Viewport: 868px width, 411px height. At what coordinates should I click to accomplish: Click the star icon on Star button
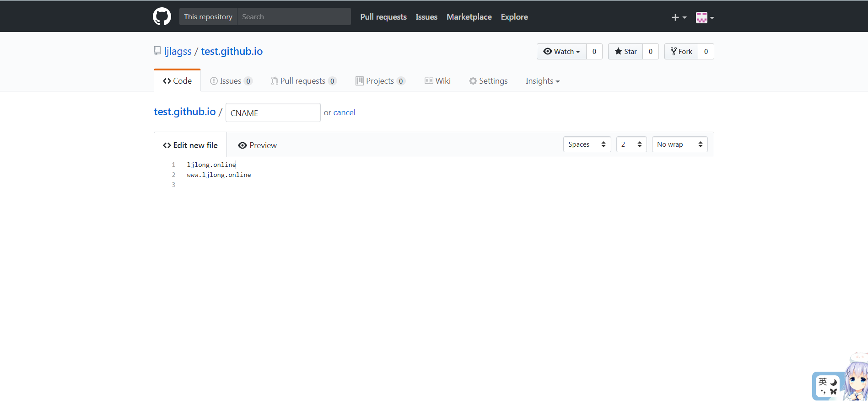pos(618,51)
